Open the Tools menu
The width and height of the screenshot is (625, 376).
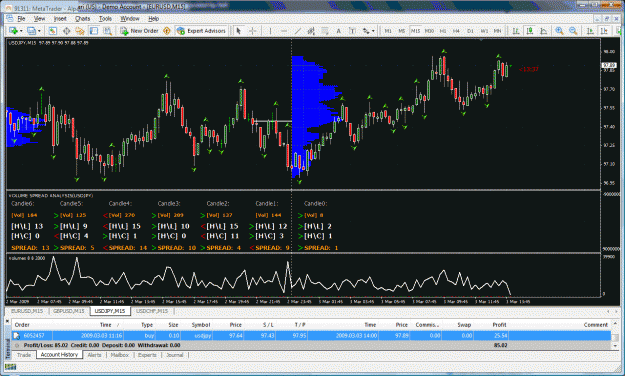coord(105,19)
